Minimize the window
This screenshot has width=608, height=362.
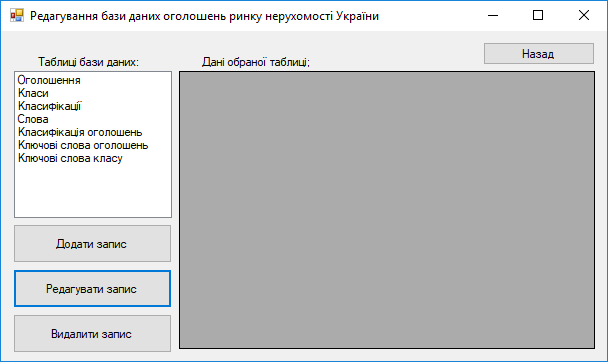493,16
